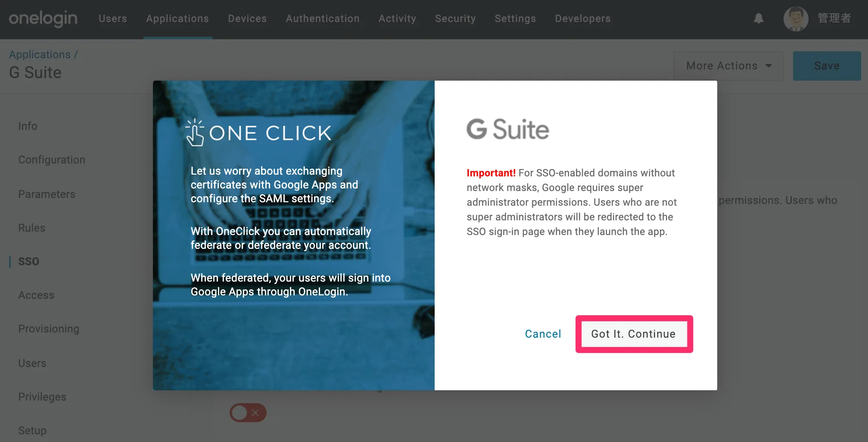Open the admin user avatar
Image resolution: width=868 pixels, height=442 pixels.
click(796, 19)
